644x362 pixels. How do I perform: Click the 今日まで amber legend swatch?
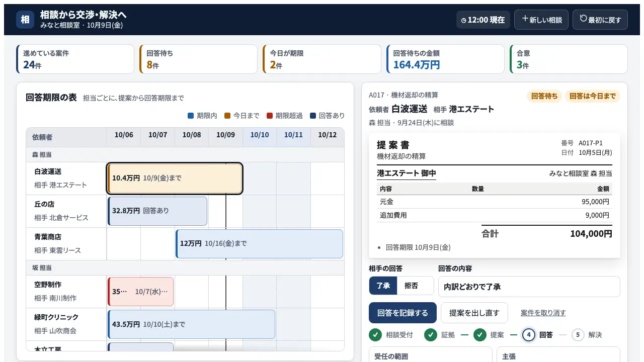click(227, 116)
